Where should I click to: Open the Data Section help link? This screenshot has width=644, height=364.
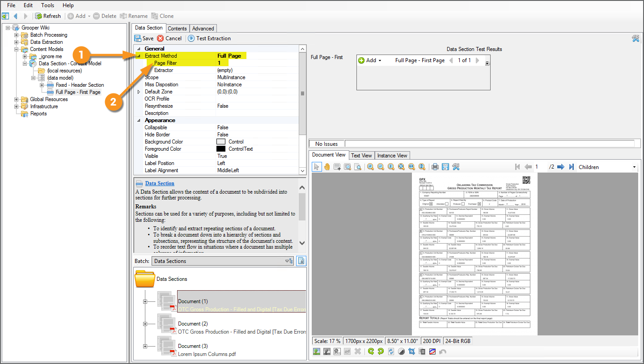[160, 183]
